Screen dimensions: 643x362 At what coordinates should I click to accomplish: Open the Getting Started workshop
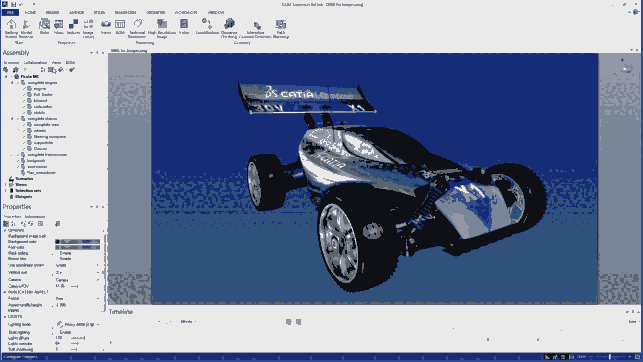click(11, 28)
